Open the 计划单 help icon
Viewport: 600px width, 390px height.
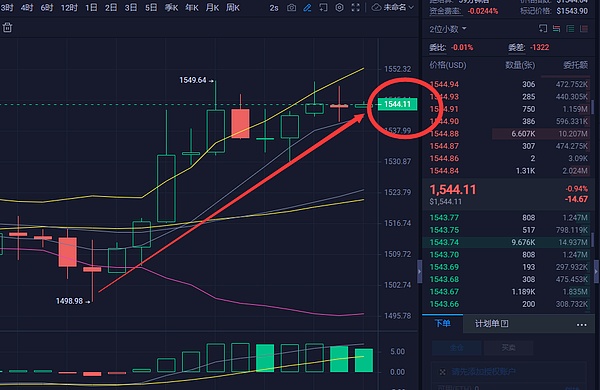coord(505,324)
